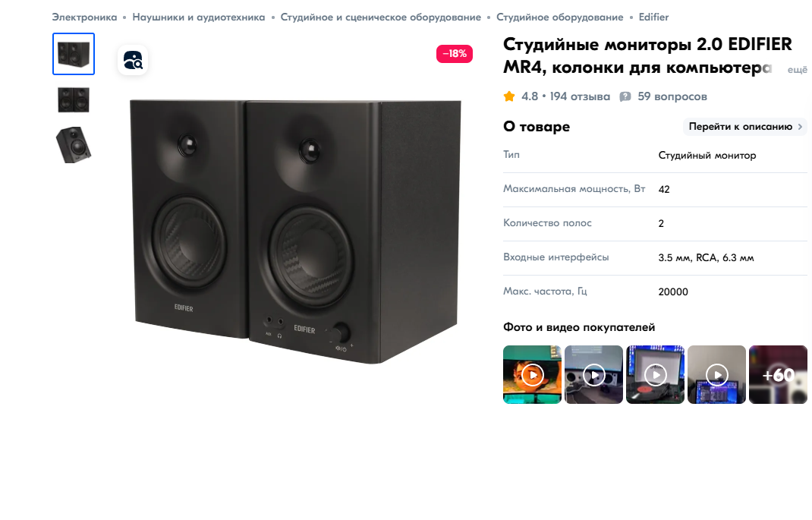Open the +60 more customer photos
The height and width of the screenshot is (520, 812).
point(778,374)
